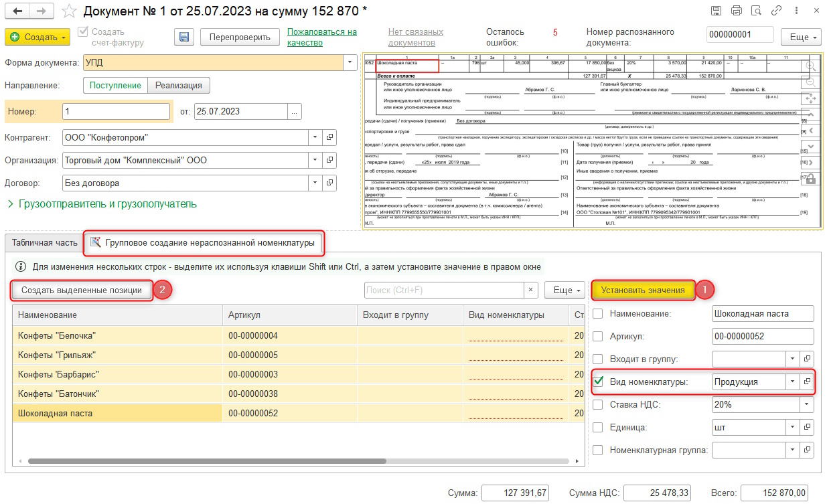Open the Единица dropdown showing шт
The width and height of the screenshot is (827, 504).
pyautogui.click(x=793, y=427)
